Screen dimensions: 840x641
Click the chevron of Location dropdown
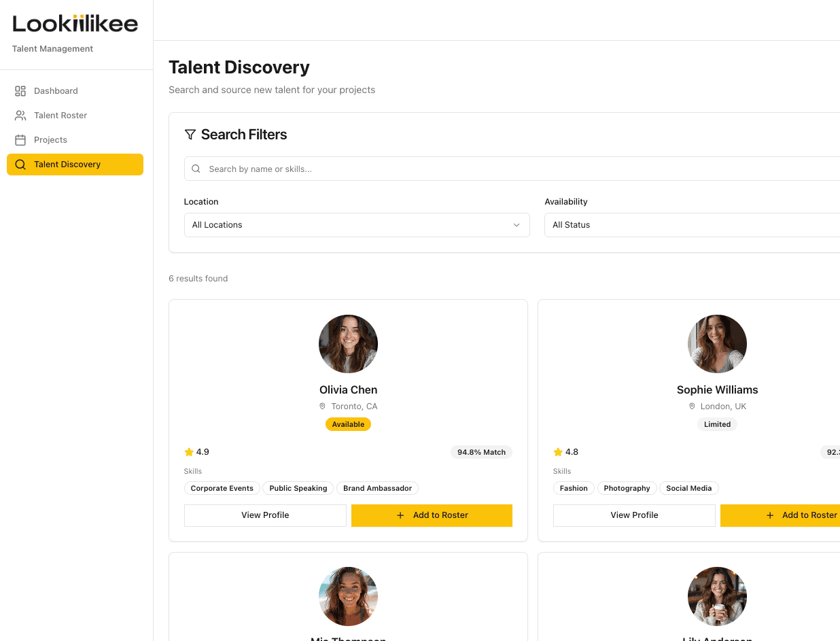pos(517,225)
